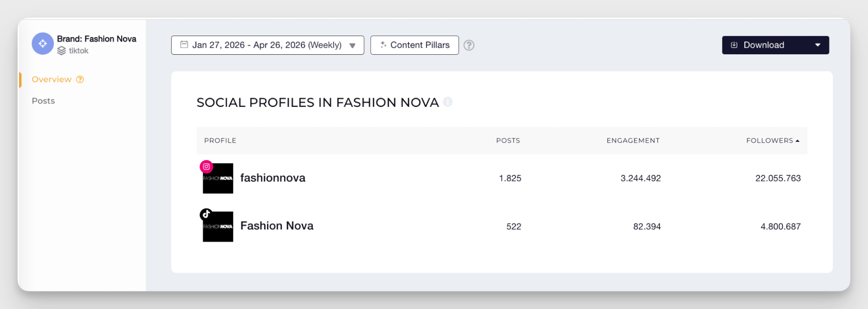Expand Download options with the caret arrow
This screenshot has width=868, height=309.
pyautogui.click(x=818, y=45)
